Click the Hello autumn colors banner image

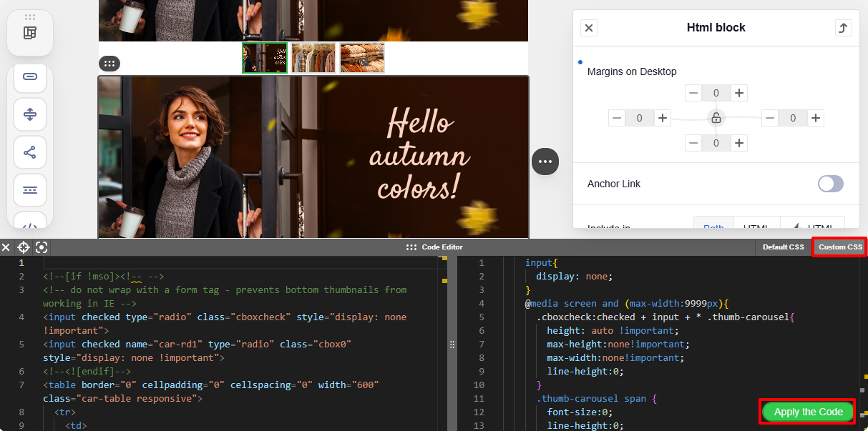[313, 157]
